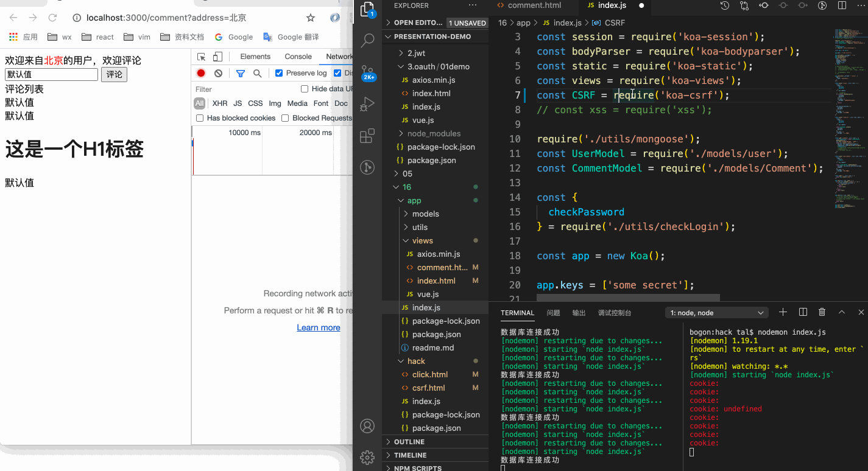Viewport: 868px width, 471px height.
Task: Open the react bookmark folder
Action: [98, 37]
